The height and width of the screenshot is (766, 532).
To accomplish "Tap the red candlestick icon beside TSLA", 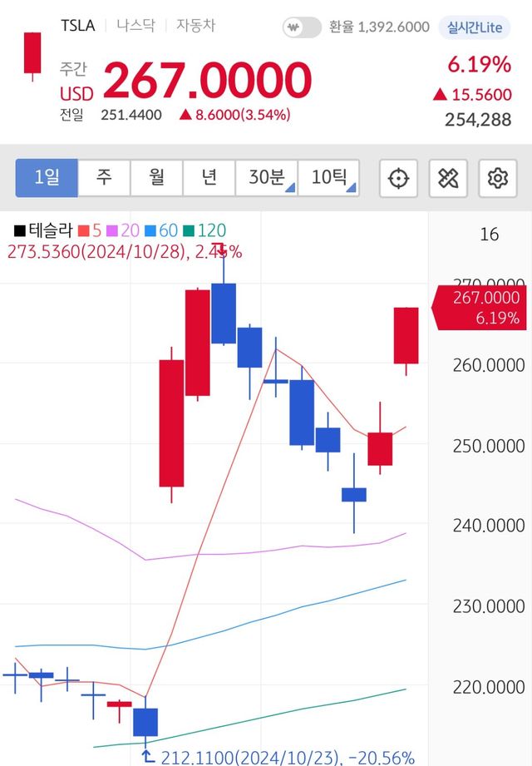I will click(x=32, y=55).
